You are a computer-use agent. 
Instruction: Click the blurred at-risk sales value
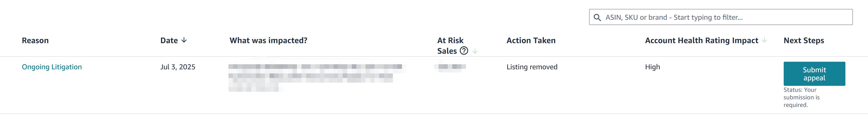(450, 67)
